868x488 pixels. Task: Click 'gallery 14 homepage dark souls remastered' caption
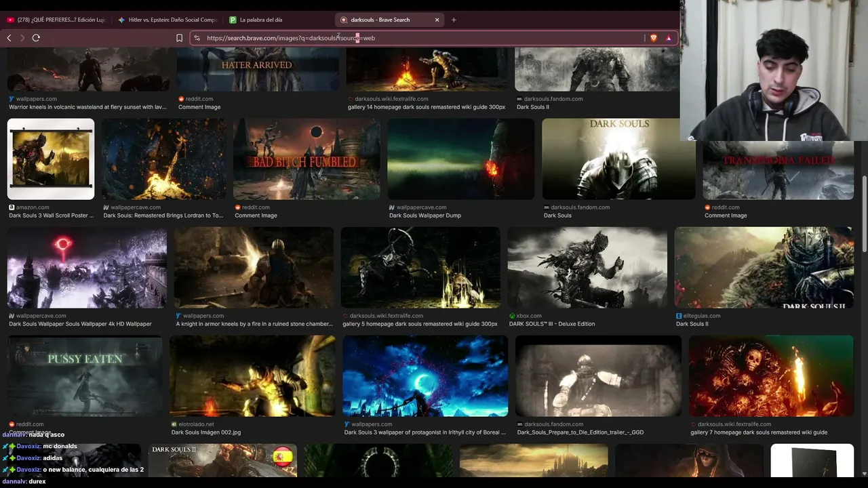pyautogui.click(x=427, y=107)
